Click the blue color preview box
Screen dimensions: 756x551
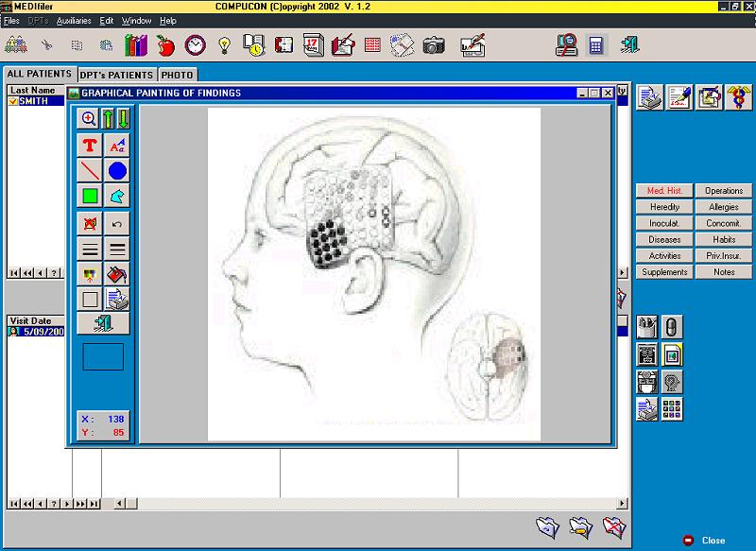point(103,356)
